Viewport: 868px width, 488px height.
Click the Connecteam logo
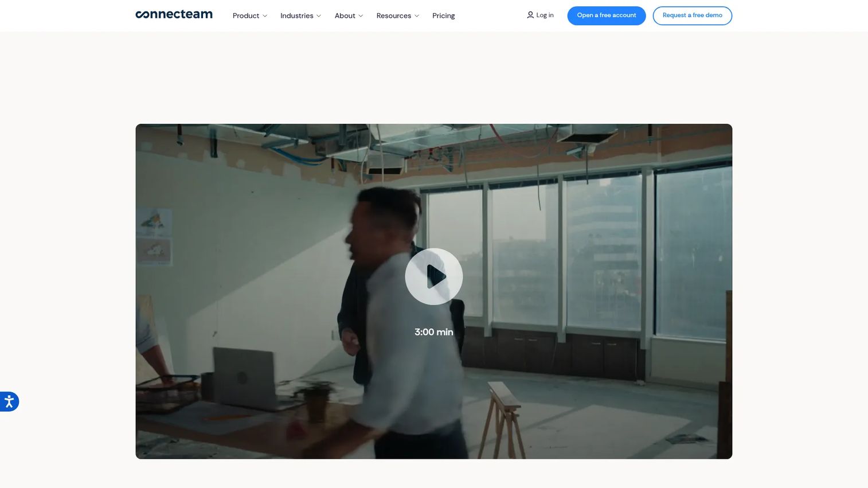tap(174, 14)
